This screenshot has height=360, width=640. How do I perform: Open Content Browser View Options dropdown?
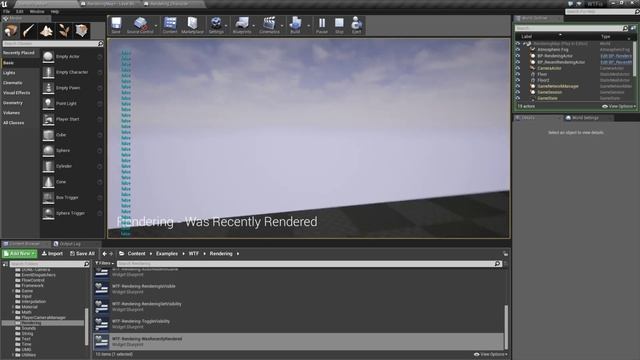pos(491,354)
